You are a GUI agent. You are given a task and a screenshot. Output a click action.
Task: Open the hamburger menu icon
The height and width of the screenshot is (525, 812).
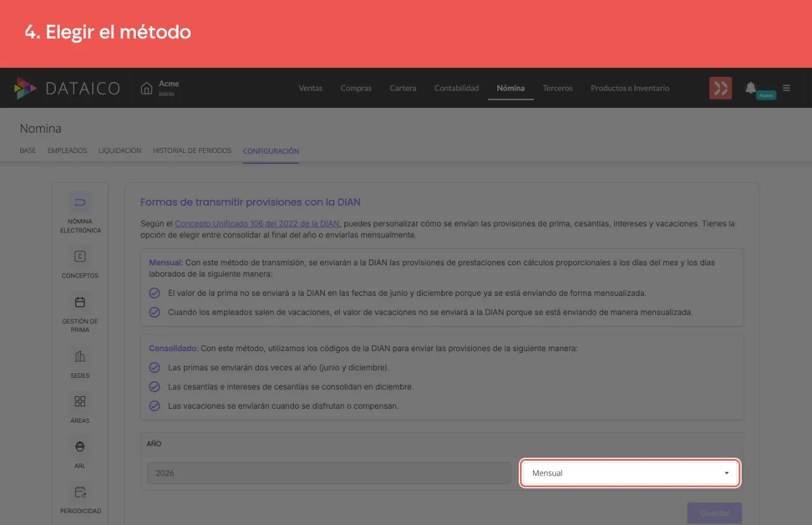pos(787,88)
